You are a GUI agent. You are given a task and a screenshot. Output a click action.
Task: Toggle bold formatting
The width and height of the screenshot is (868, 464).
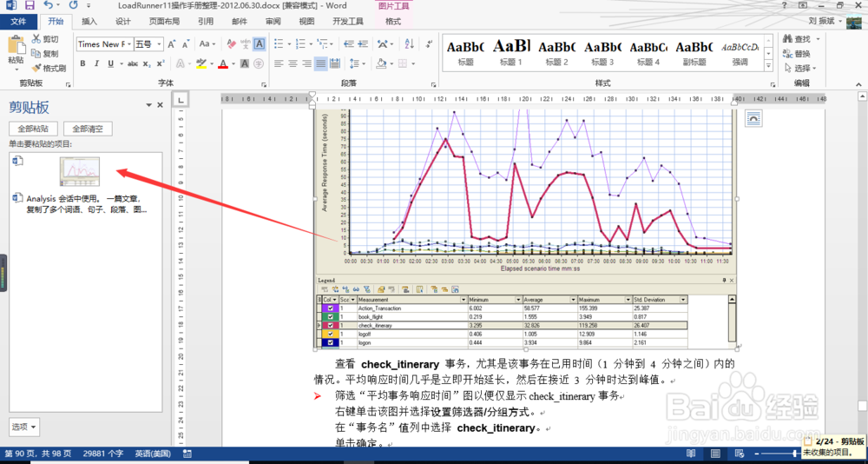coord(83,63)
